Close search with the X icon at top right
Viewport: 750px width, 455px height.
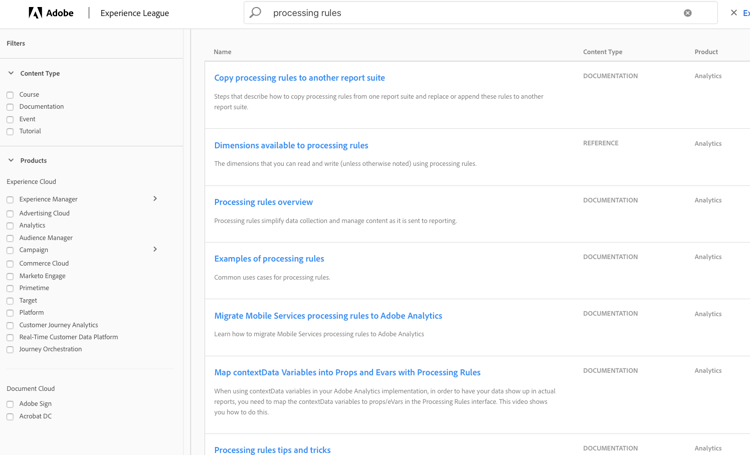click(733, 12)
